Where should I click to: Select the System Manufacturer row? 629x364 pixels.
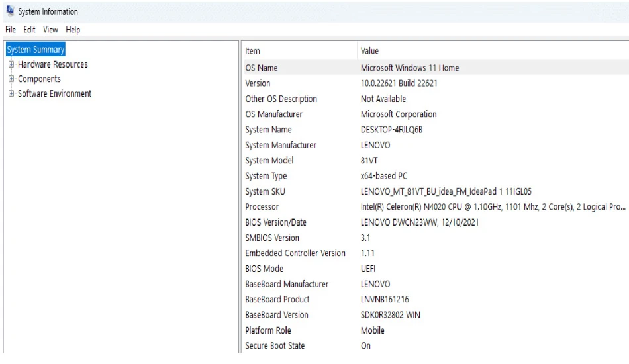(x=436, y=145)
